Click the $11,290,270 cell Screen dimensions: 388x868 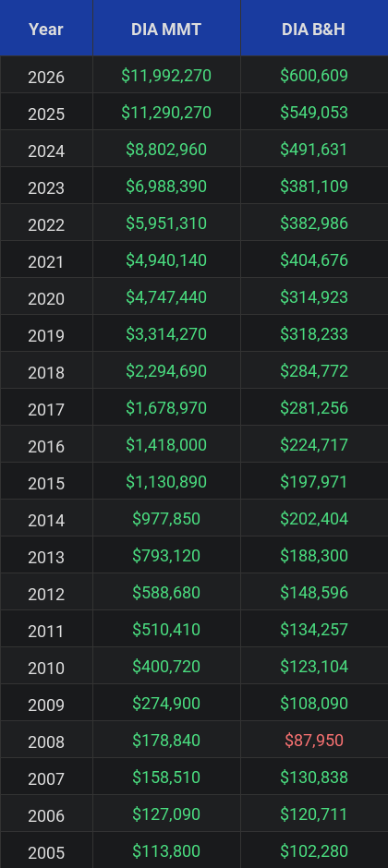(x=166, y=113)
